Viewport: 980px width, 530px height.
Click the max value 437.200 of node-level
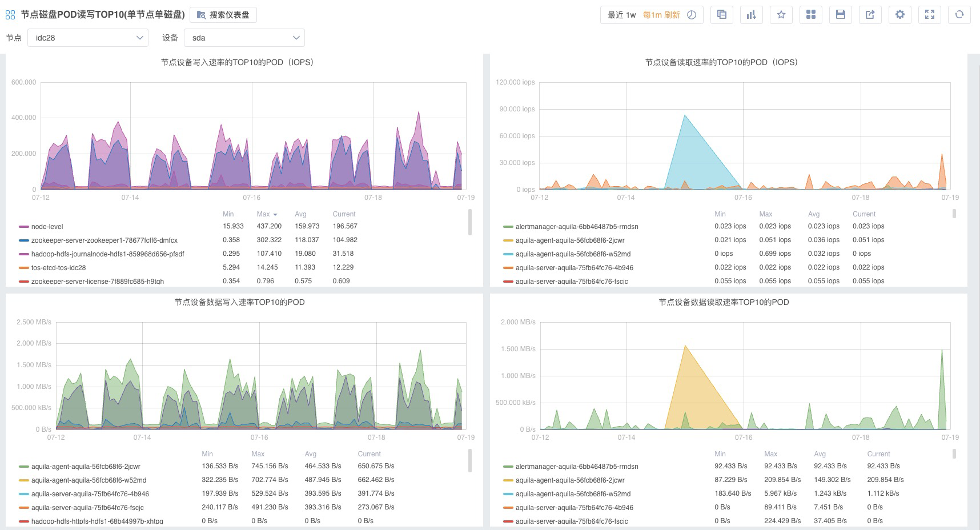click(x=269, y=226)
